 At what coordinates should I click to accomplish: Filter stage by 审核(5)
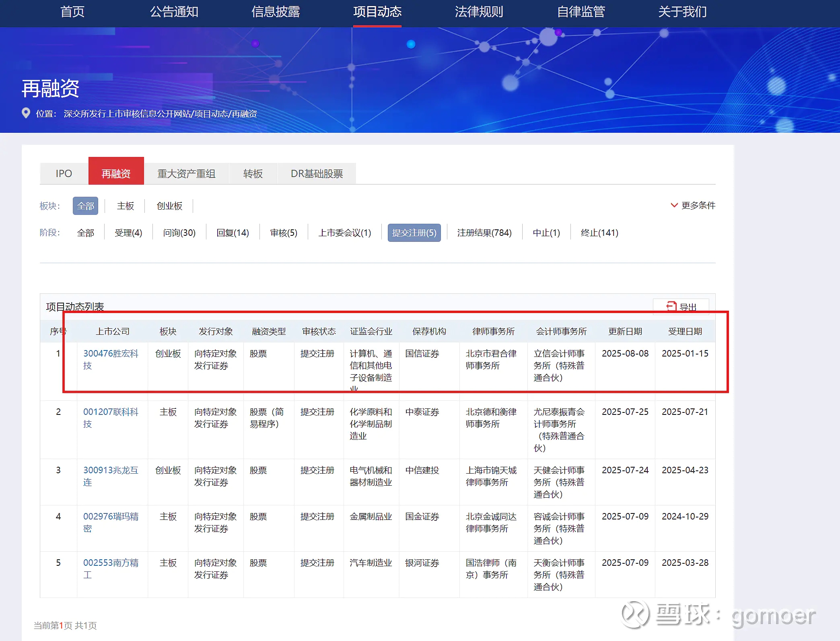pos(284,233)
